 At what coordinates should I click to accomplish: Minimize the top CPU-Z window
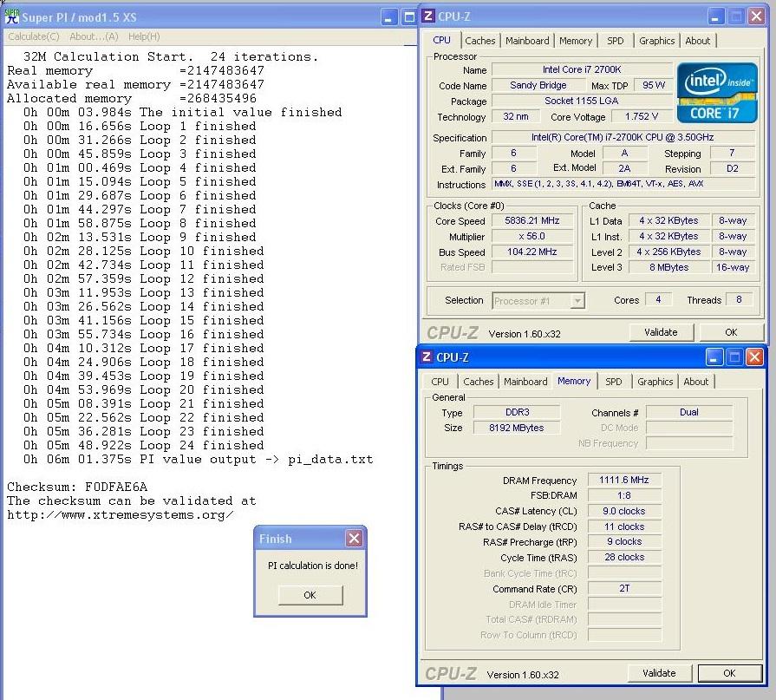715,16
